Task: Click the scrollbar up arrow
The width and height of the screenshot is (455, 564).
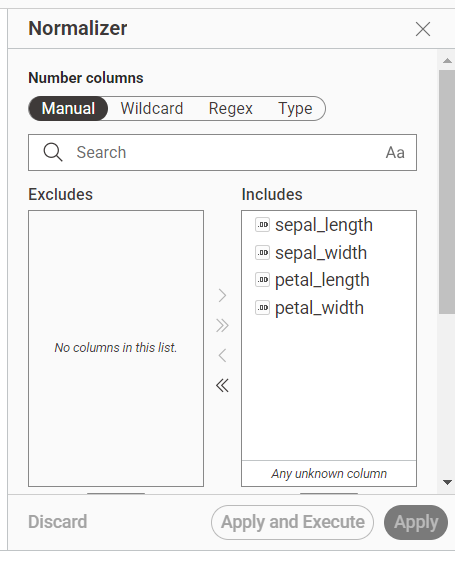Action: [447, 60]
